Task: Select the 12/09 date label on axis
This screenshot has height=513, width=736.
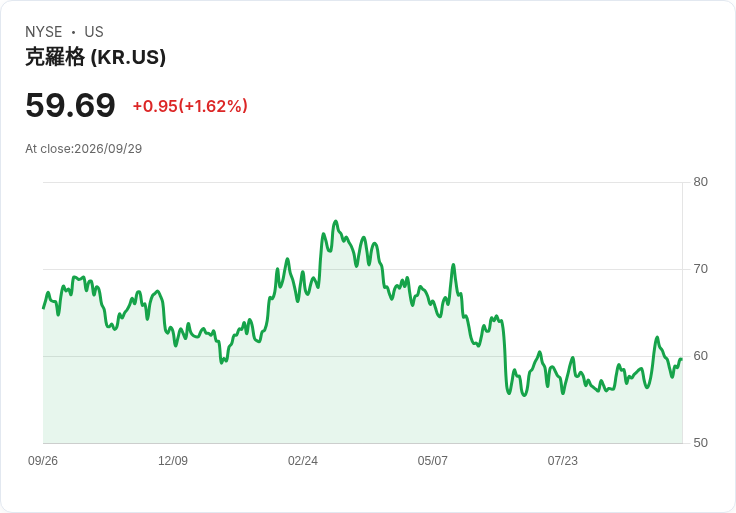Action: [173, 461]
